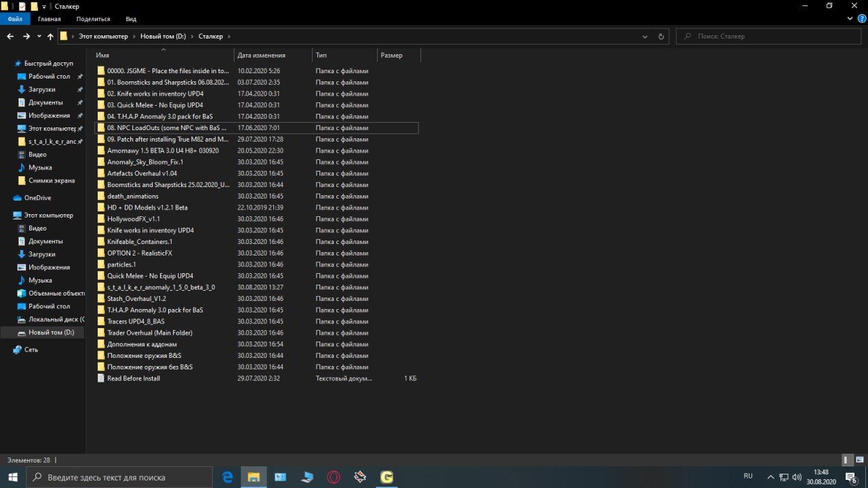
Task: Click the Properties icon in the title bar
Action: (22, 6)
